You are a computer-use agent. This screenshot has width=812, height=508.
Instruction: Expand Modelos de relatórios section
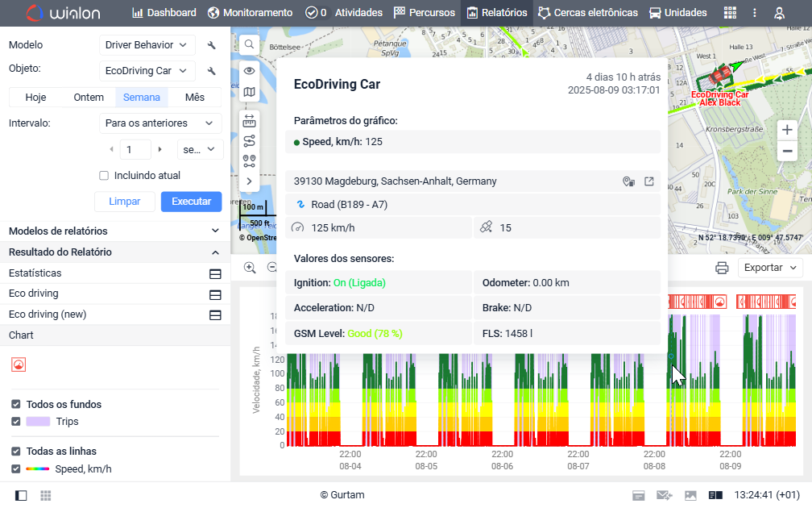coord(115,231)
